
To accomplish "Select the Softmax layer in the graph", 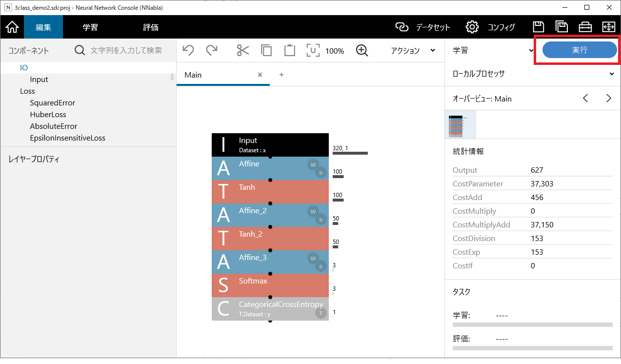I will [270, 285].
